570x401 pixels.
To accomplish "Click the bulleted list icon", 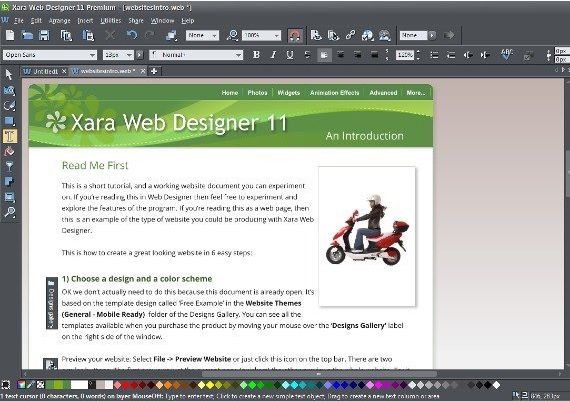I will (434, 55).
